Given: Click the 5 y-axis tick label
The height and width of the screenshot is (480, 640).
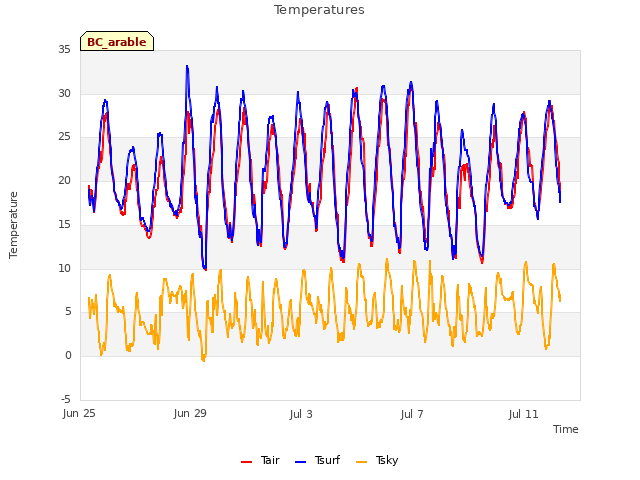Looking at the screenshot, I should tap(68, 312).
